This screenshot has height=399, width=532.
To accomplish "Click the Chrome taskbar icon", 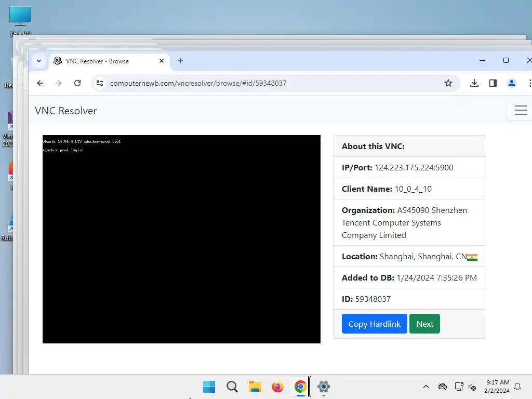I will pos(300,387).
